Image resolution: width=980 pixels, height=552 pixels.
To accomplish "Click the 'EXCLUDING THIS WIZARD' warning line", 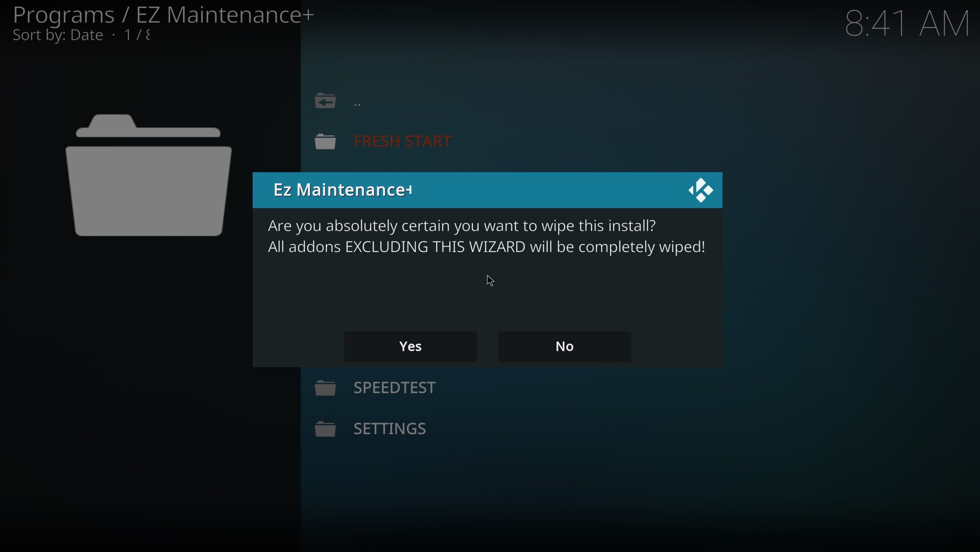I will [x=486, y=247].
